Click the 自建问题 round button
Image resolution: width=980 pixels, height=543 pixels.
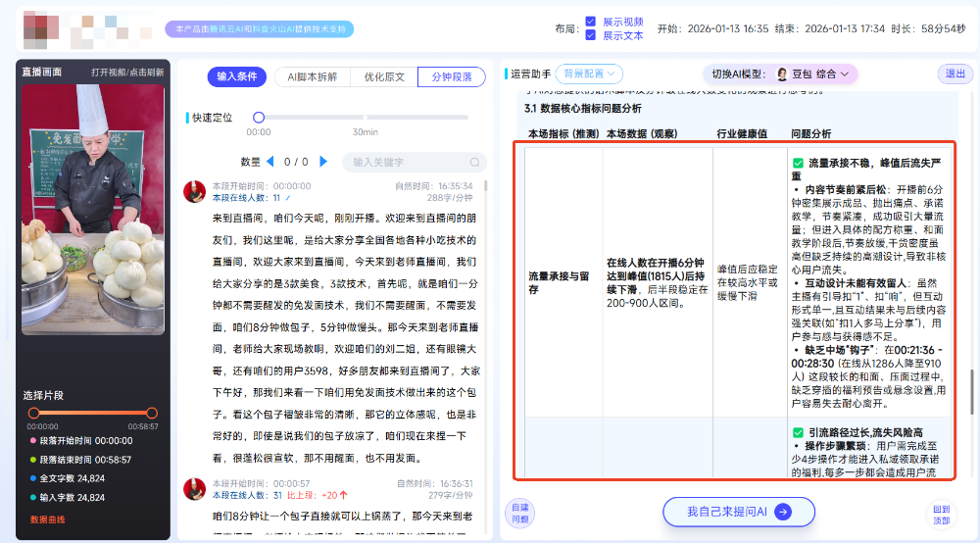tap(519, 512)
